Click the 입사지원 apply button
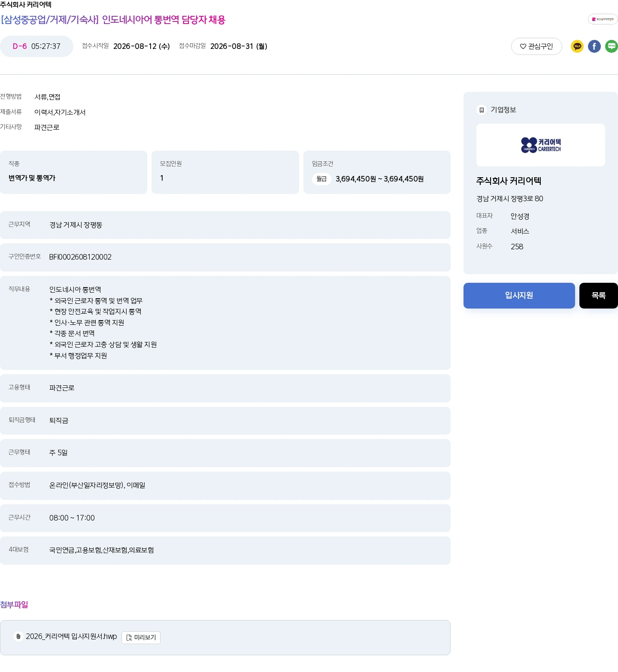 point(519,296)
